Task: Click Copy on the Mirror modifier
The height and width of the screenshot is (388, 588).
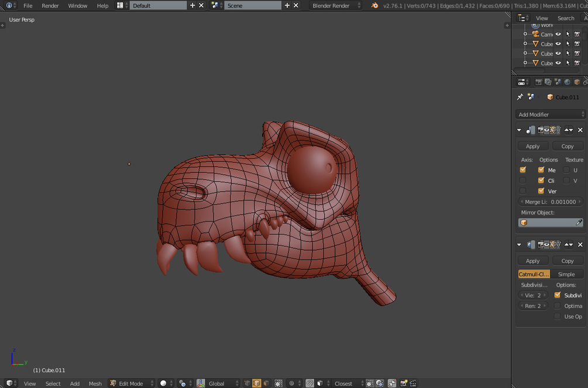Action: pos(568,146)
